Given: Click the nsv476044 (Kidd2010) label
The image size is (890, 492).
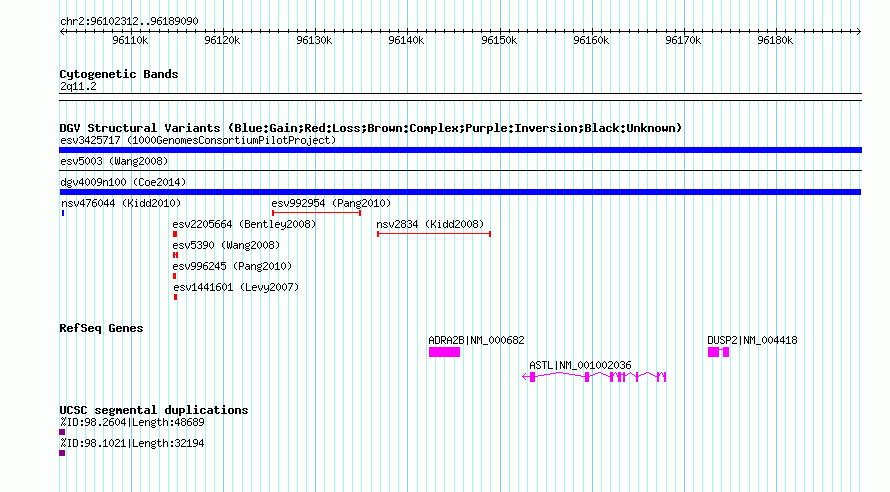Looking at the screenshot, I should [121, 203].
